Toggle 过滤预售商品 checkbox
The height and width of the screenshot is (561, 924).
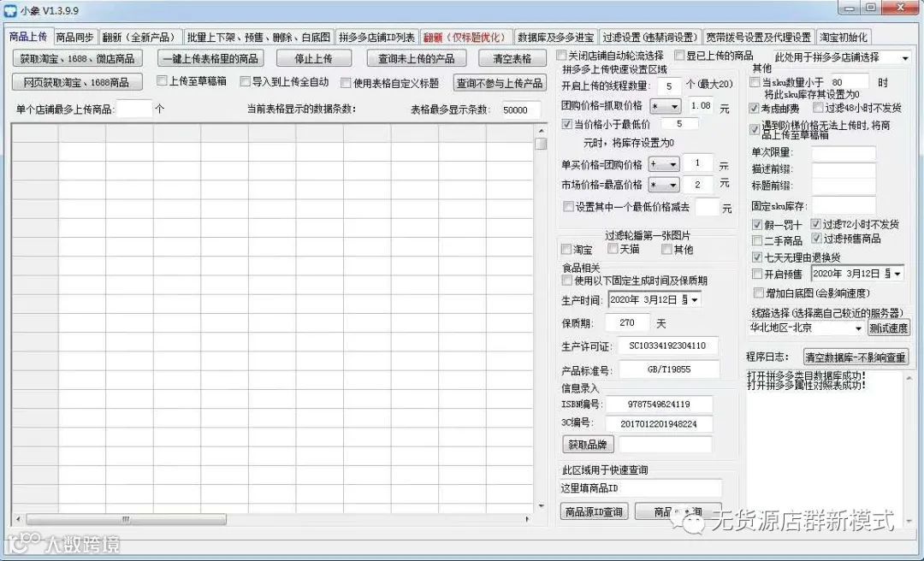[x=816, y=239]
